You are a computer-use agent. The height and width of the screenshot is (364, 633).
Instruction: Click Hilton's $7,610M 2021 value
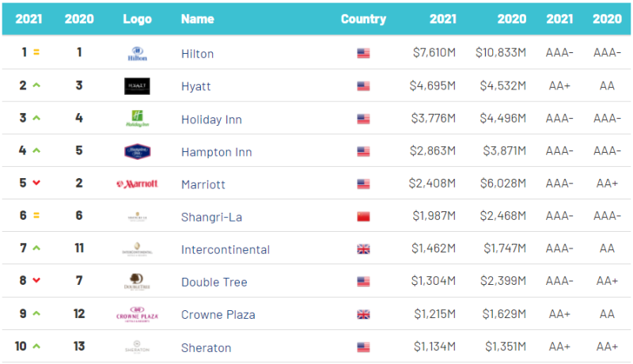click(x=434, y=54)
